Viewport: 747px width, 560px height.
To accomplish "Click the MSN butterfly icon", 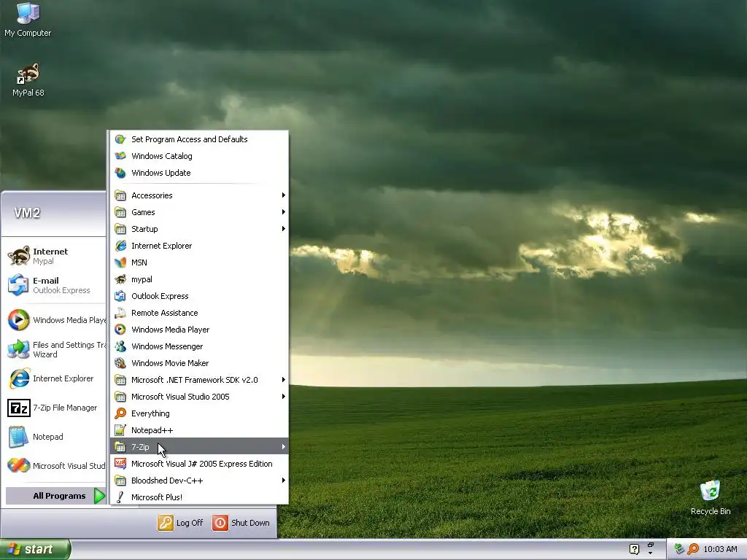I will coord(120,262).
